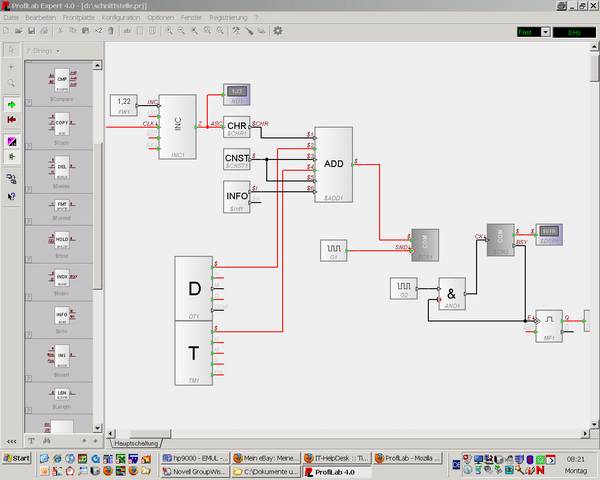The width and height of the screenshot is (600, 480).
Task: Click the canvas horizontal scroll left arrow
Action: click(x=111, y=433)
